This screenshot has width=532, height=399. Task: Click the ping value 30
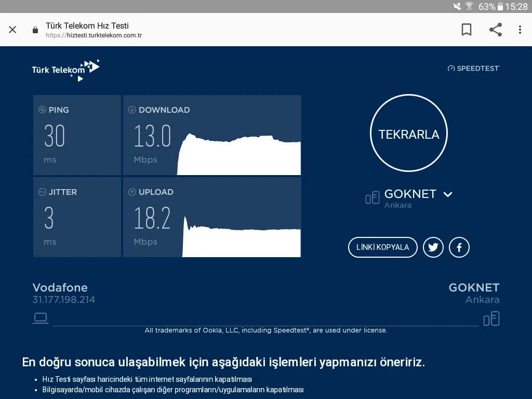tap(54, 136)
